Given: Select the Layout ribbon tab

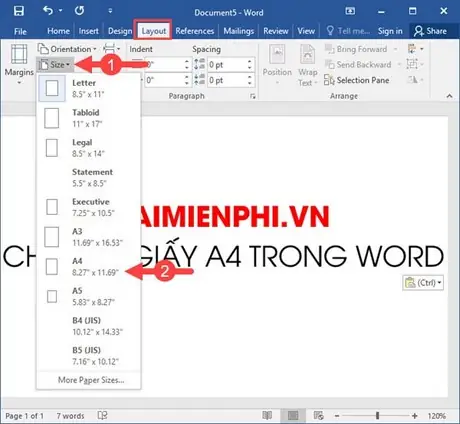Looking at the screenshot, I should click(x=154, y=31).
